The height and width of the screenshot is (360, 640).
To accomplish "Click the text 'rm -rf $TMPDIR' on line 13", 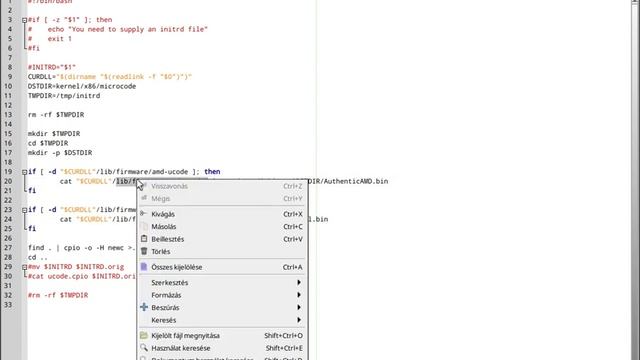I will [x=56, y=115].
